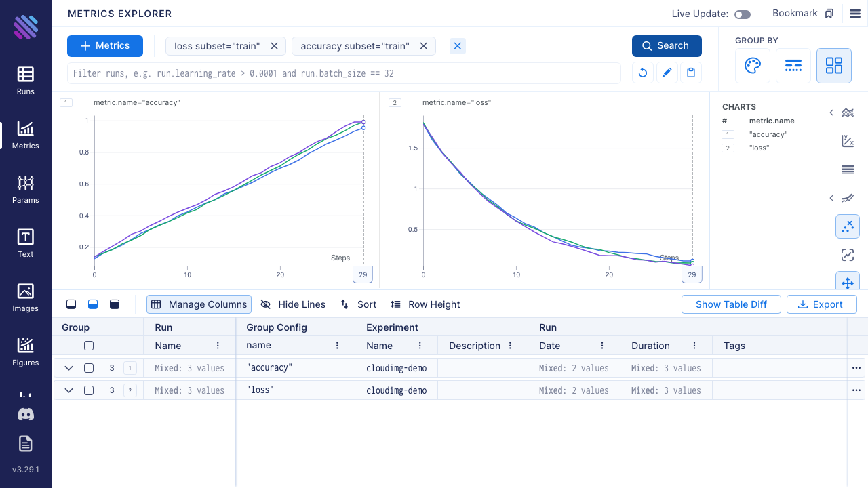Set table to half-height layout
The height and width of the screenshot is (488, 868).
tap(93, 304)
